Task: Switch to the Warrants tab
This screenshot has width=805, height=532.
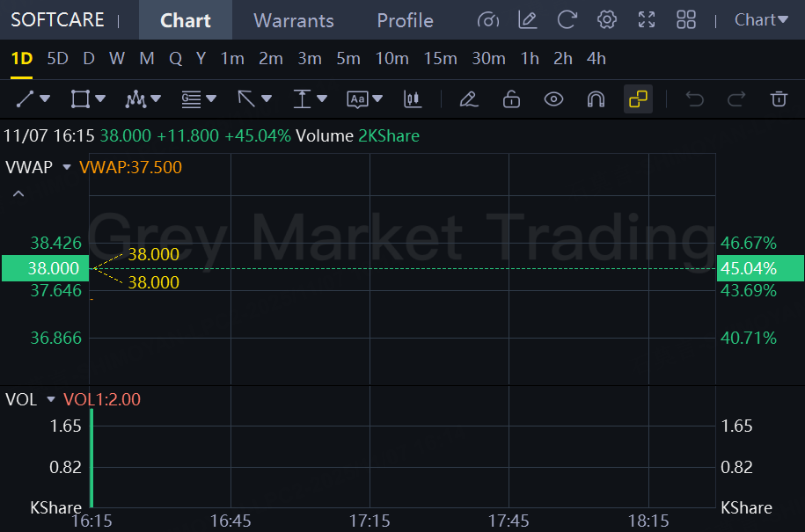Action: pos(293,20)
